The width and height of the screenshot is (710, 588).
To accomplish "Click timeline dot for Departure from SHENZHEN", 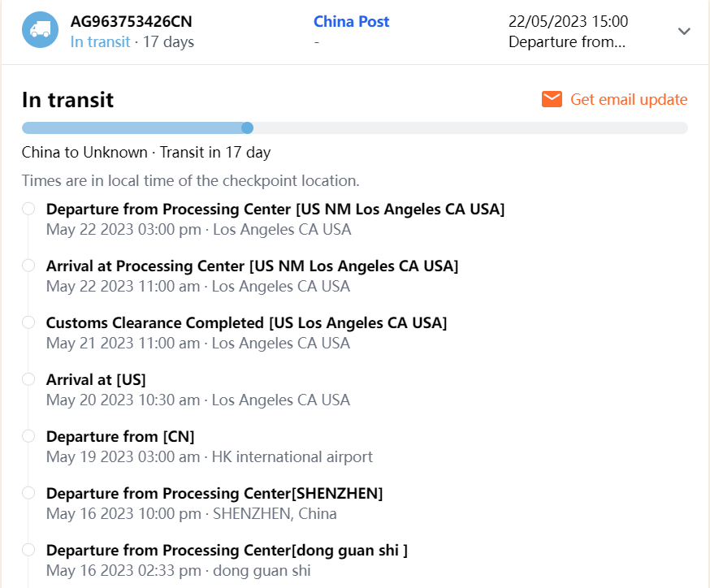I will 28,493.
